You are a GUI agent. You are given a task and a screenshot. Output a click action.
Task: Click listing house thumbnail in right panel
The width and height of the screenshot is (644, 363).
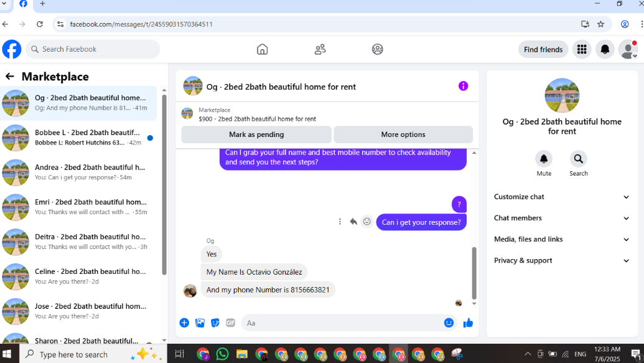(x=562, y=95)
